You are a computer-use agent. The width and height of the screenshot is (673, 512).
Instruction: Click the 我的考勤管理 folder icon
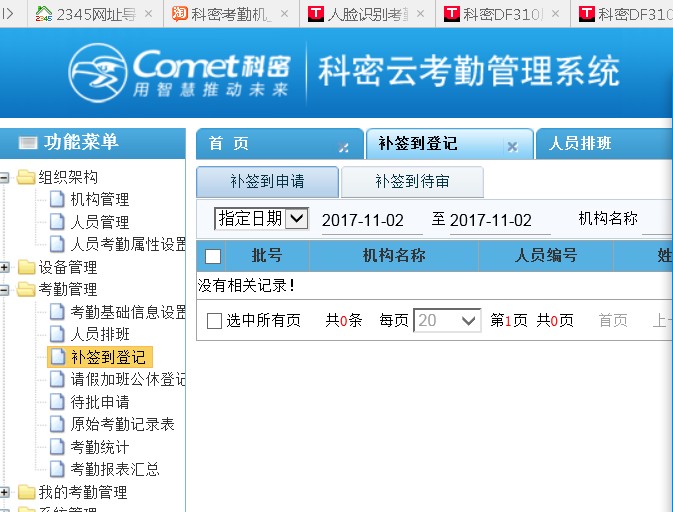(x=26, y=492)
